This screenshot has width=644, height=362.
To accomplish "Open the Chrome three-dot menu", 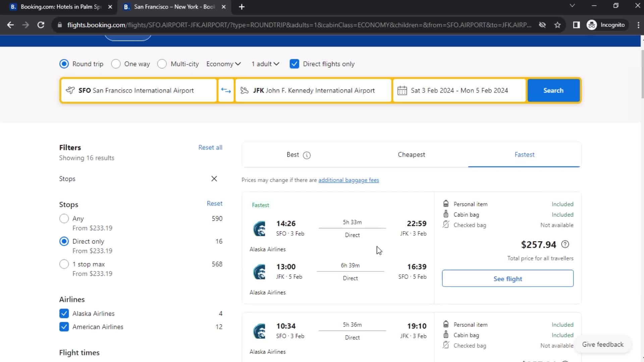I will coord(638,25).
